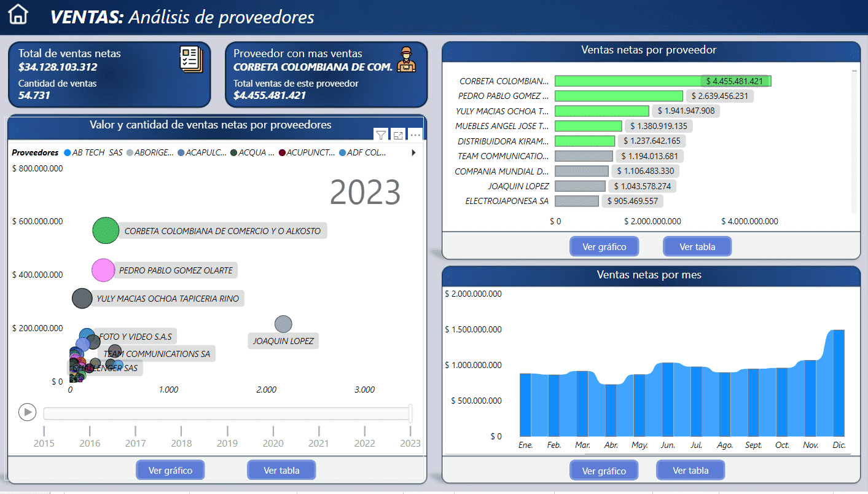The image size is (868, 494).
Task: Select 2017 on the year timeline
Action: click(x=136, y=444)
